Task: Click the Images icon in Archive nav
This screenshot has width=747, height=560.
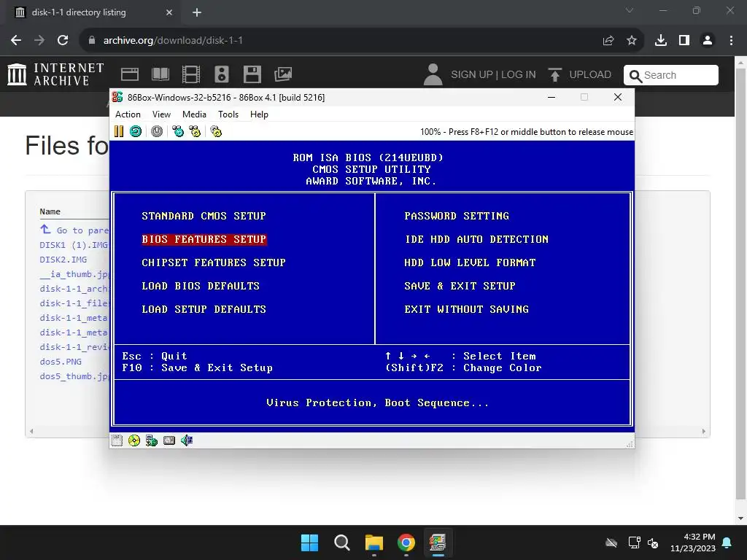Action: pyautogui.click(x=283, y=74)
